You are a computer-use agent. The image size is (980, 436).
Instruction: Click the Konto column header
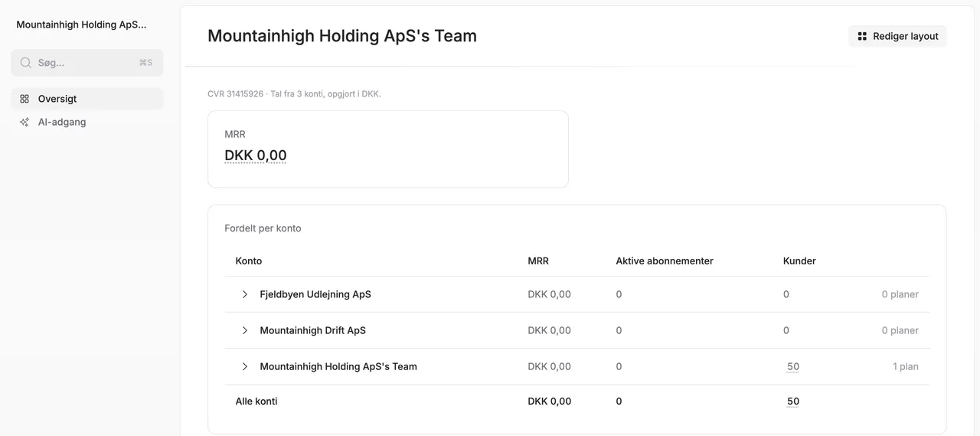[249, 261]
